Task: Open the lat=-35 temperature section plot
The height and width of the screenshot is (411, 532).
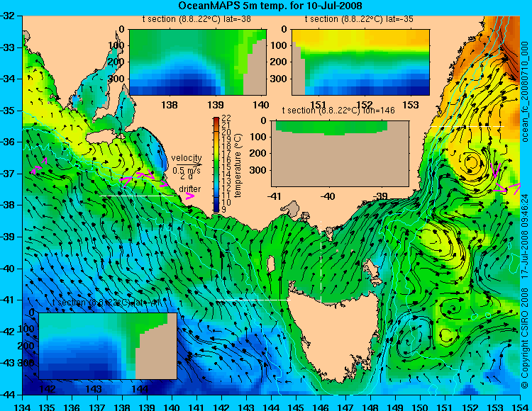Action: [360, 62]
